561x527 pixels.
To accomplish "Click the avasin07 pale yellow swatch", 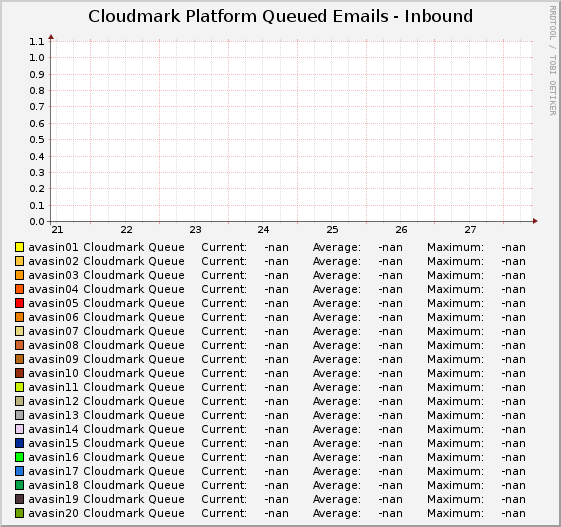I will tap(19, 331).
